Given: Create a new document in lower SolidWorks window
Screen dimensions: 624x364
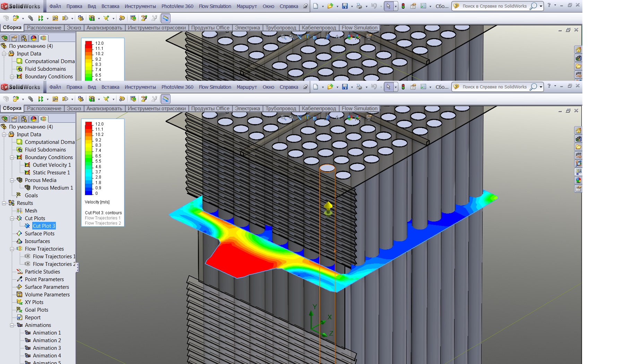Looking at the screenshot, I should (315, 87).
